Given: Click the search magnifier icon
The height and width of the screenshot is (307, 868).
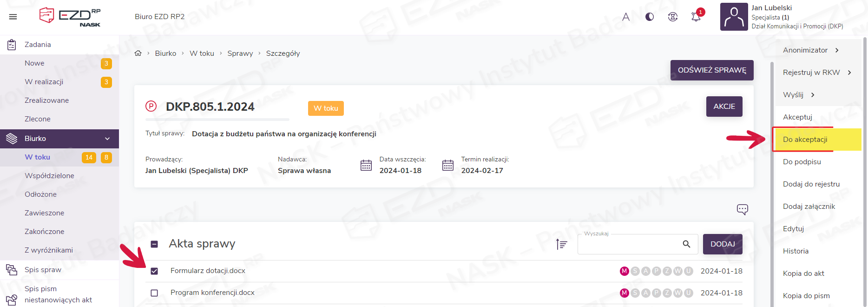Looking at the screenshot, I should tap(686, 244).
